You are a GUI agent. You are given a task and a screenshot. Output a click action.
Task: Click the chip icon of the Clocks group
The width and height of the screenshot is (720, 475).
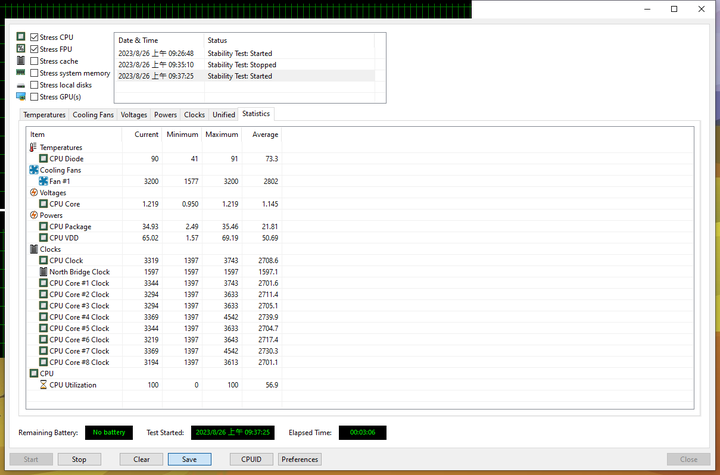click(34, 249)
